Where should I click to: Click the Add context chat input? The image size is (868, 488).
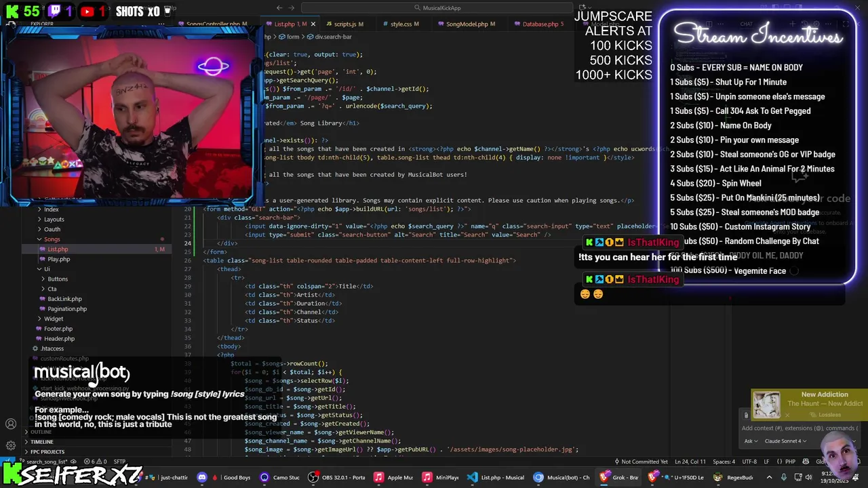[x=800, y=428]
